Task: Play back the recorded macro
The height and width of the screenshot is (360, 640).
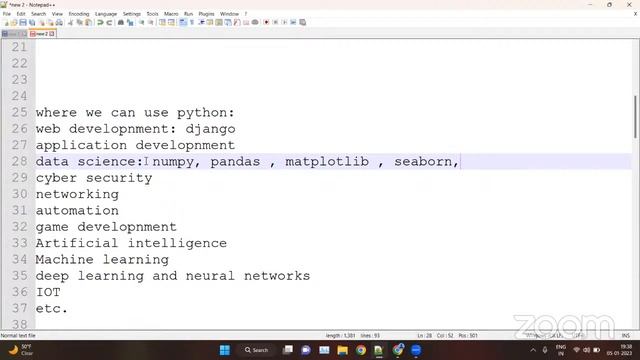Action: coord(284,22)
